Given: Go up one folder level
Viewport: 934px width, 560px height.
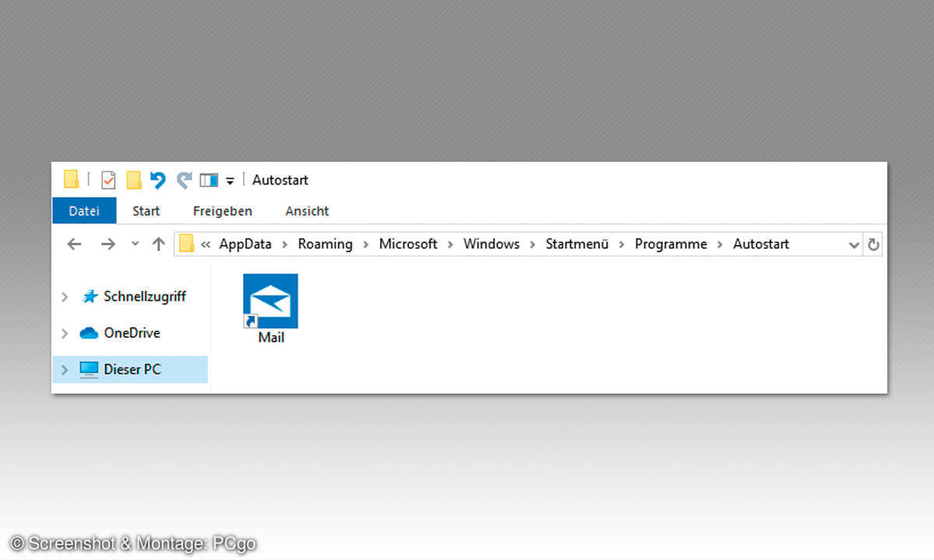Looking at the screenshot, I should (x=159, y=244).
